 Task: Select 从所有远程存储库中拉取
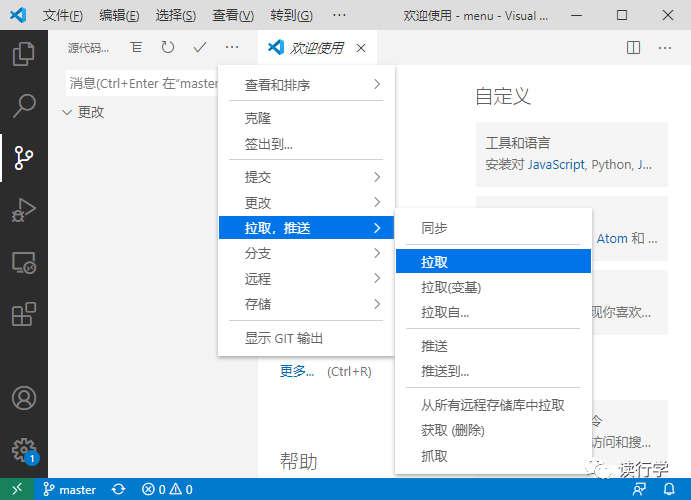494,405
